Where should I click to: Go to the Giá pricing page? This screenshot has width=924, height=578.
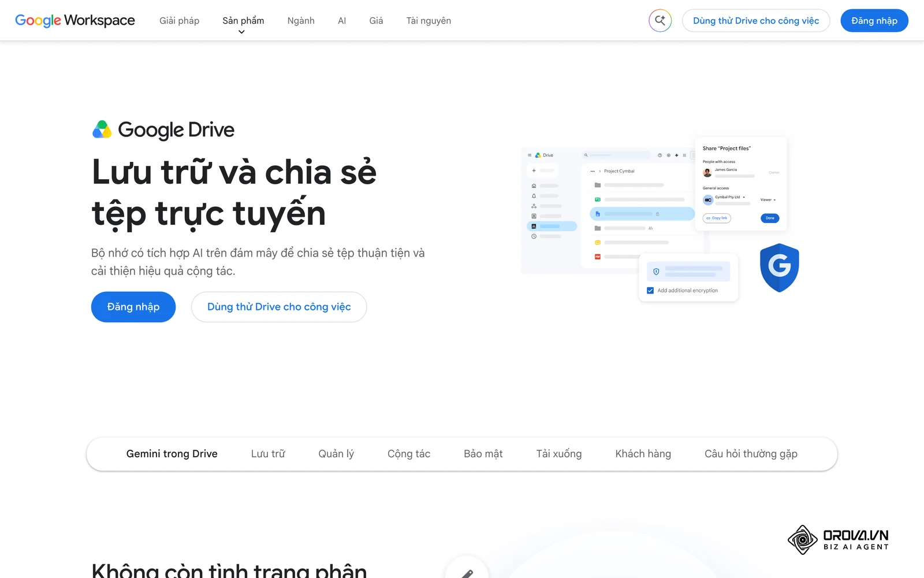pyautogui.click(x=376, y=21)
